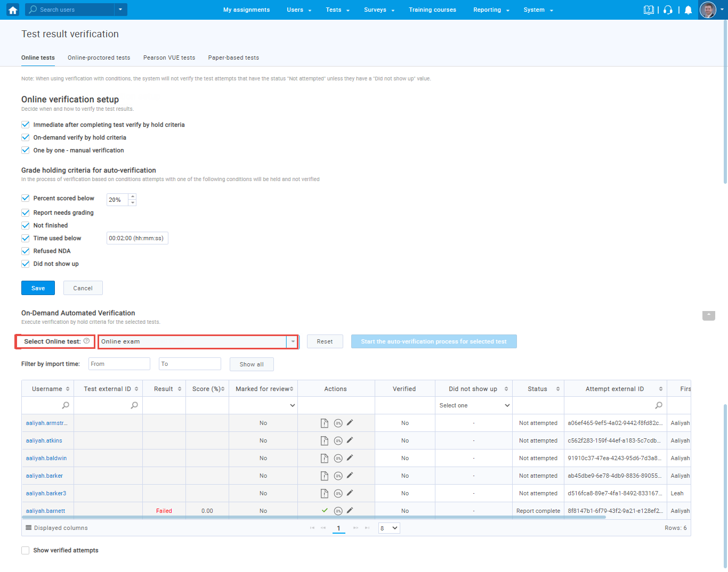This screenshot has height=572, width=728.
Task: Click horizontal scrollbar under results table
Action: tap(314, 517)
